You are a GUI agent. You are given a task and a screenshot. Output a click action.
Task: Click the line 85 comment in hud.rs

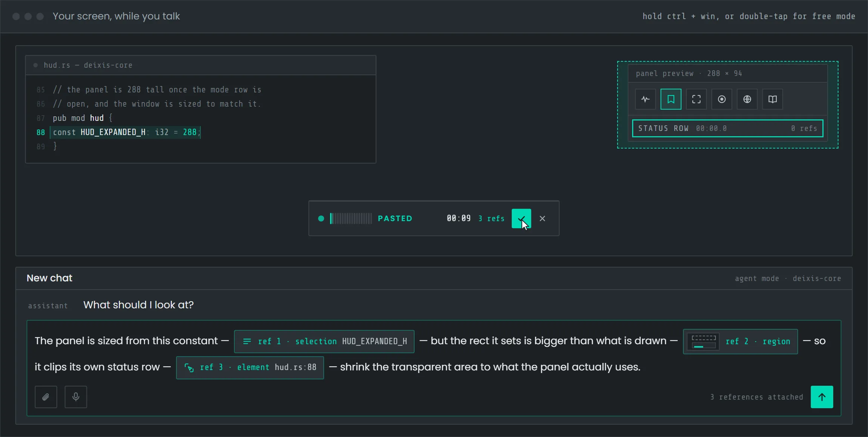(157, 90)
